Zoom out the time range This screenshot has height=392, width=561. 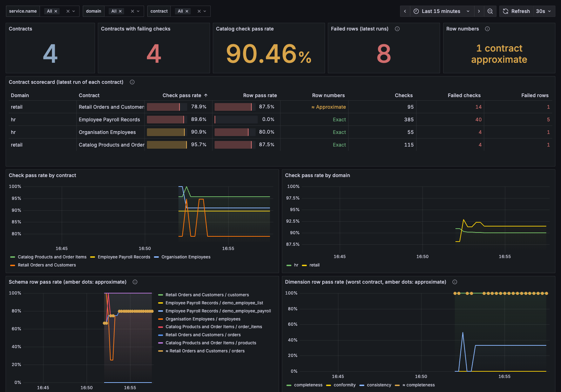[490, 11]
